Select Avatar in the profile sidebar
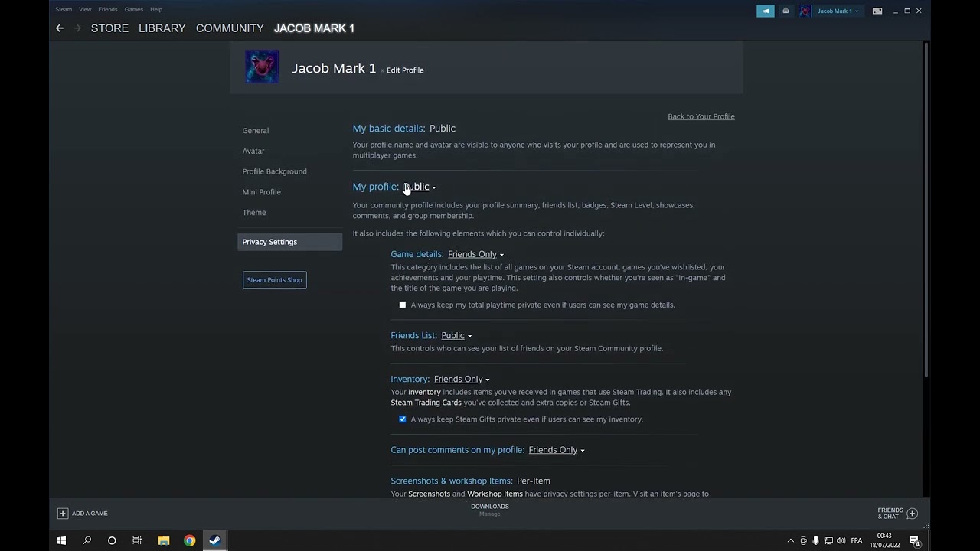 (253, 151)
